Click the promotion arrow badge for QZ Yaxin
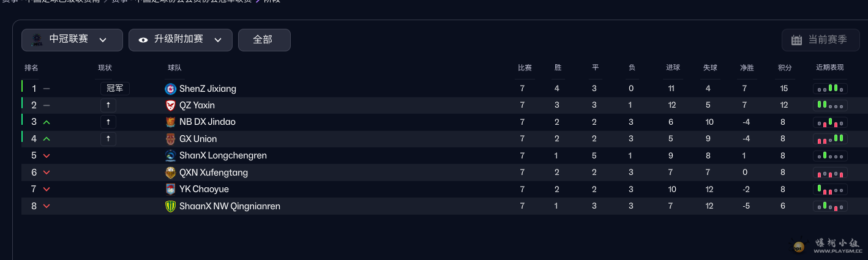The image size is (868, 260). 108,105
